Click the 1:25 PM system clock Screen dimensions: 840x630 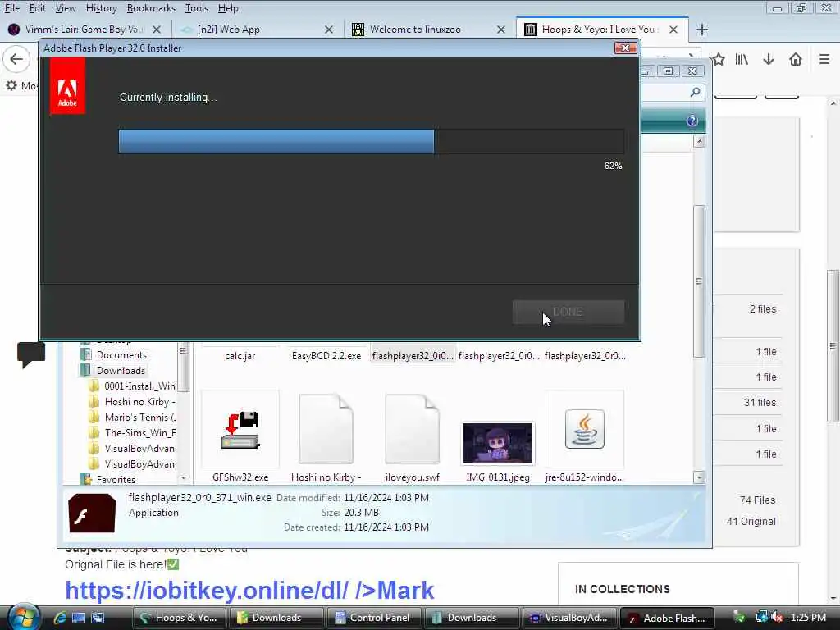[808, 617]
